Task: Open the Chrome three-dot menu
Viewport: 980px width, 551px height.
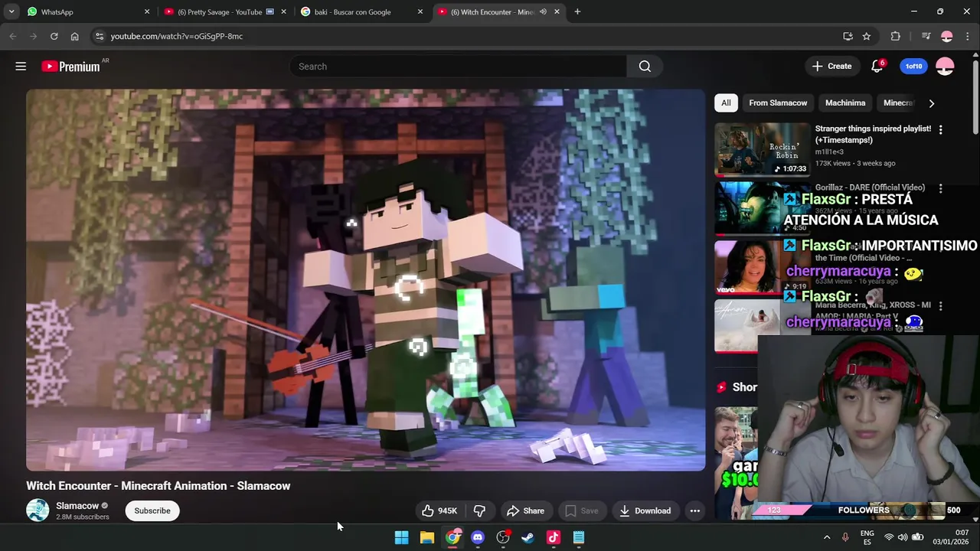Action: 967,36
